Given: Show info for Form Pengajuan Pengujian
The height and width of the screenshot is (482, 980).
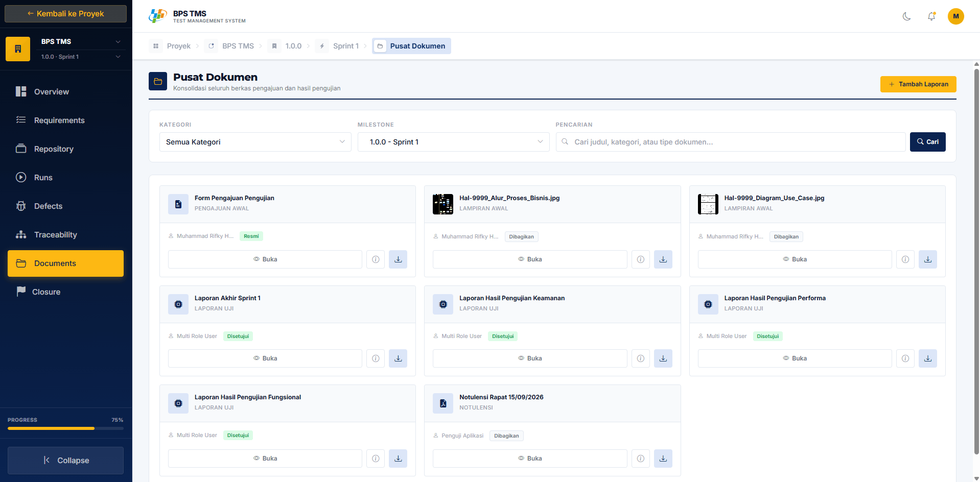Looking at the screenshot, I should [376, 259].
